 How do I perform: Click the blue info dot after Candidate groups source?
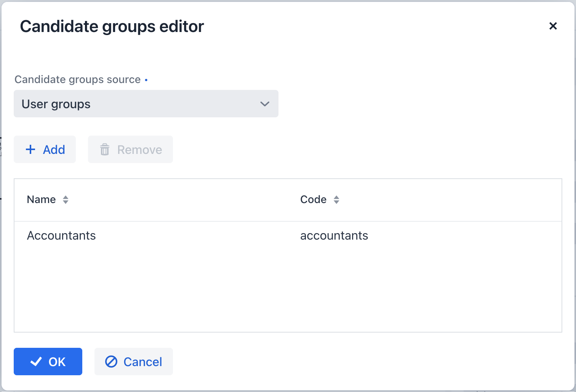pos(146,80)
